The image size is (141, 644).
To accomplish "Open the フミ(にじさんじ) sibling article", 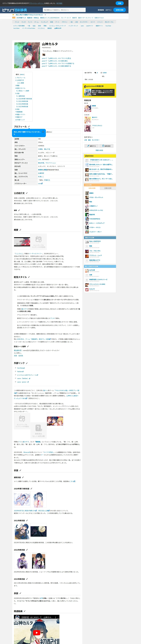I will tap(97, 125).
